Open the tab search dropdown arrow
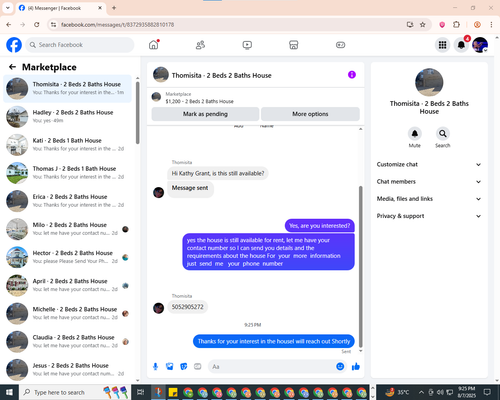Image resolution: width=500 pixels, height=400 pixels. coord(8,8)
